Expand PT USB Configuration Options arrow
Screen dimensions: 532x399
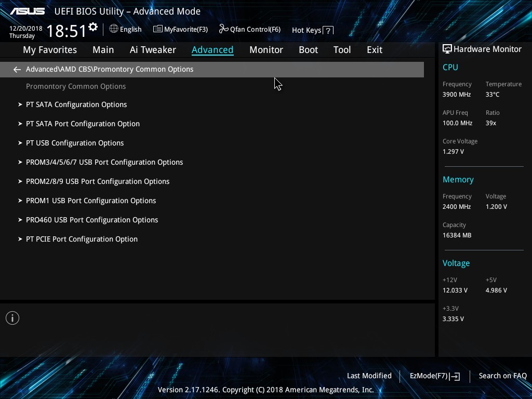[x=20, y=143]
